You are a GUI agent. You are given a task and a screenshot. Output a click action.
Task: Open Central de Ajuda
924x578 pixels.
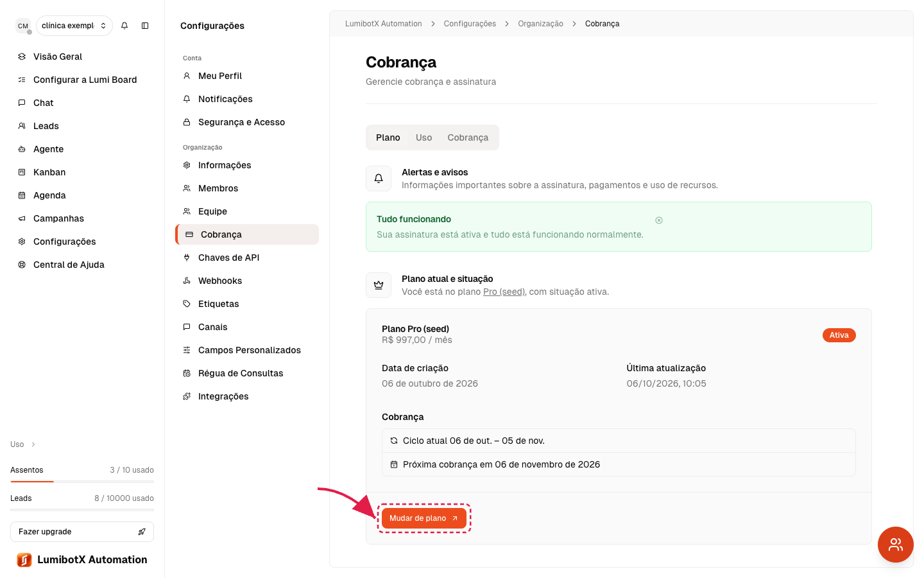tap(82, 265)
